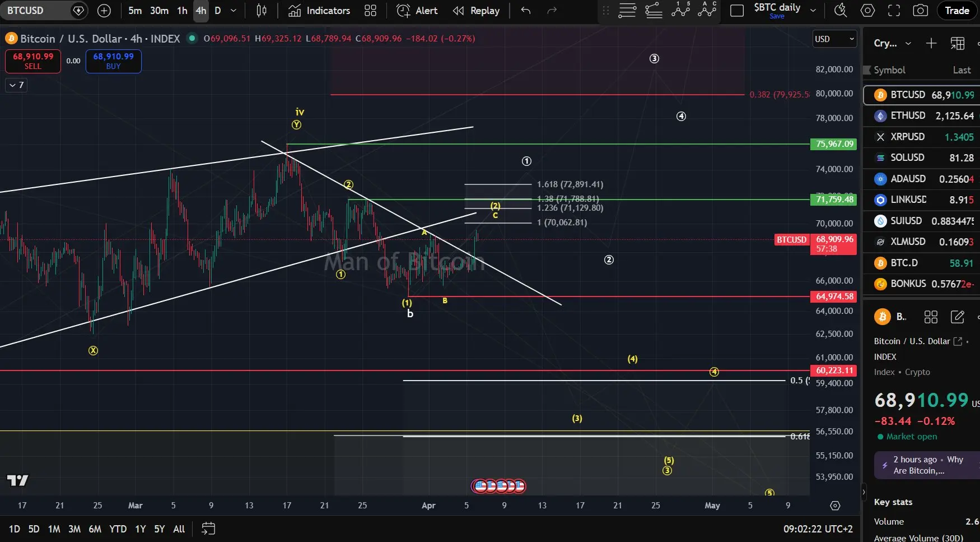The width and height of the screenshot is (980, 542).
Task: Select the 1h timeframe
Action: pyautogui.click(x=182, y=11)
